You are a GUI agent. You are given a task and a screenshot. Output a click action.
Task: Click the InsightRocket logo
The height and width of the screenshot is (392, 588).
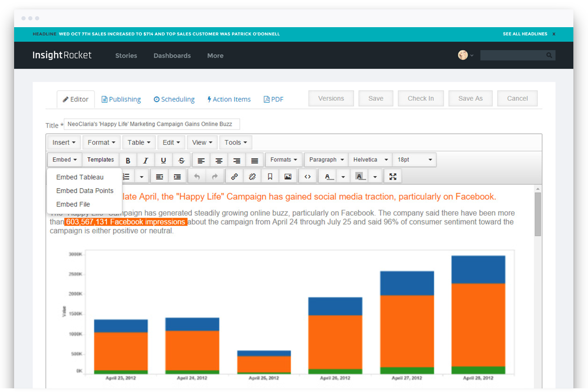(x=62, y=55)
